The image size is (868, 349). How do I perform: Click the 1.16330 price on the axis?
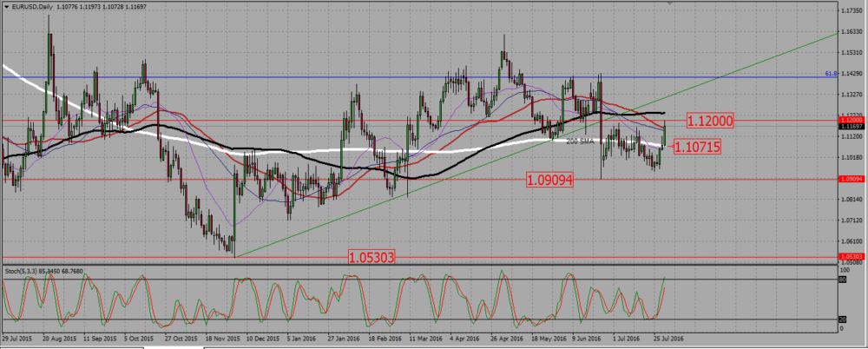[x=851, y=31]
